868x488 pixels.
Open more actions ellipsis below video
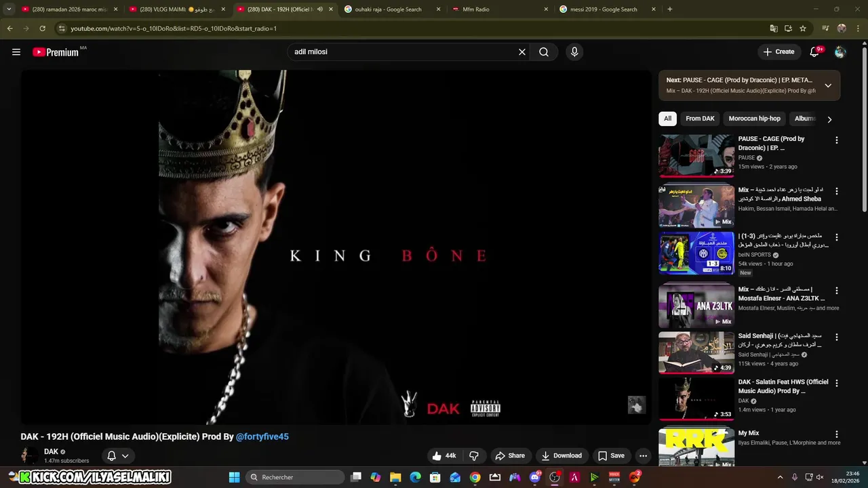pos(643,456)
